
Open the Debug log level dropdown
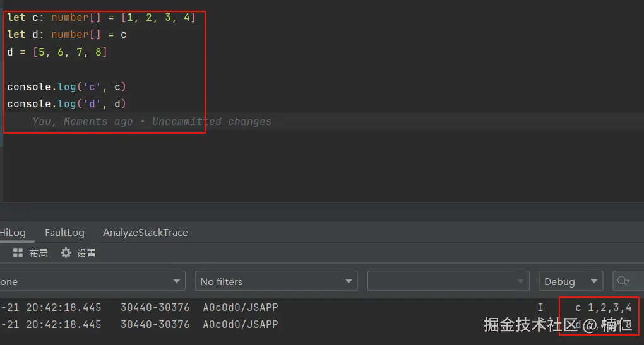(571, 281)
